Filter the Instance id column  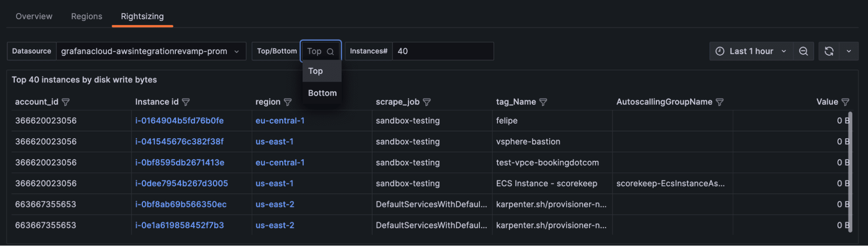pyautogui.click(x=186, y=102)
